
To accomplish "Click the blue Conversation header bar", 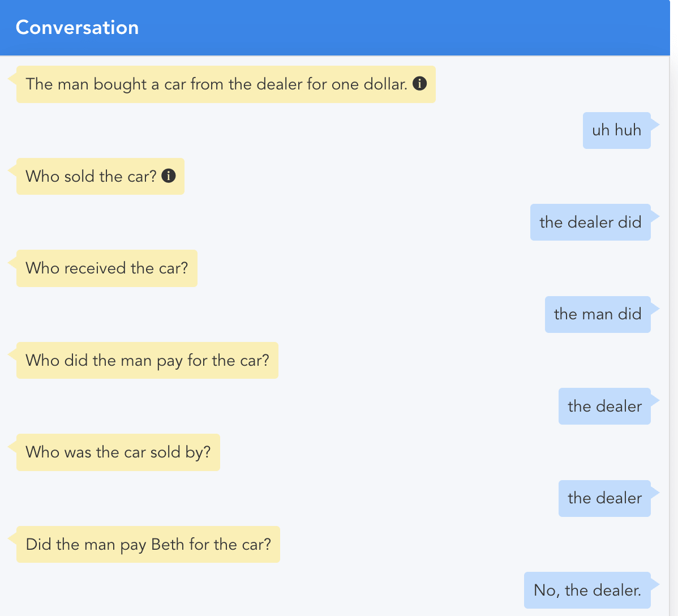I will (x=396, y=28).
